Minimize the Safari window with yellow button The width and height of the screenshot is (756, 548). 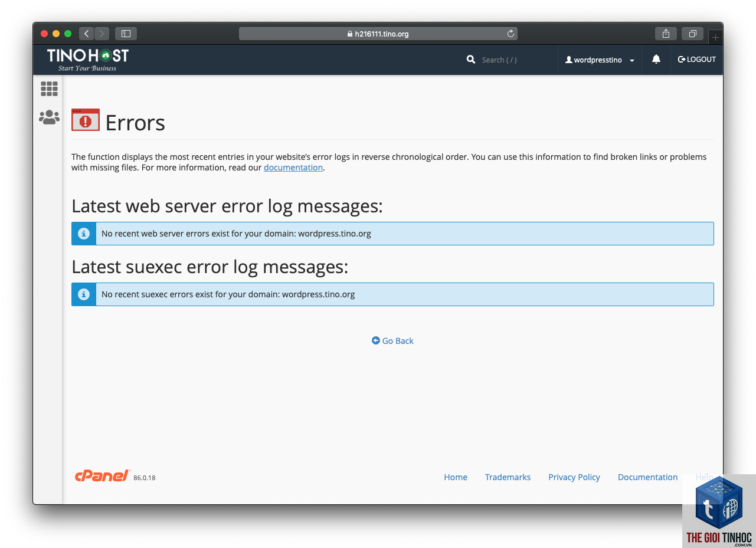click(56, 34)
